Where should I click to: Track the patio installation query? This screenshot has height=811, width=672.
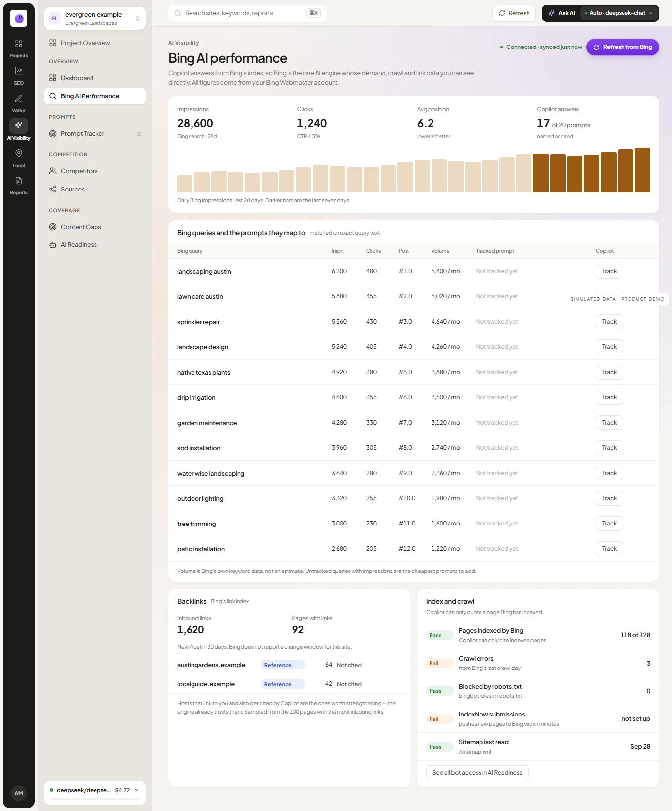(x=609, y=549)
